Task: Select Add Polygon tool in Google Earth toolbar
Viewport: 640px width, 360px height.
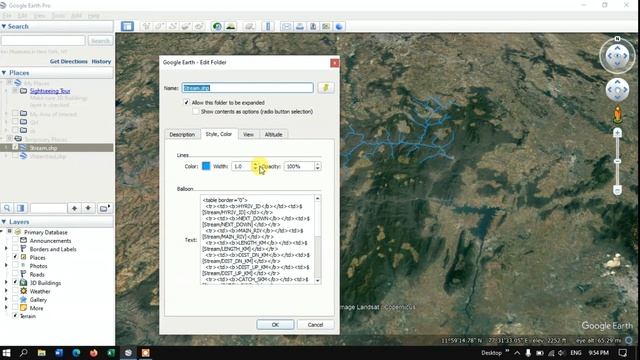Action: 159,27
